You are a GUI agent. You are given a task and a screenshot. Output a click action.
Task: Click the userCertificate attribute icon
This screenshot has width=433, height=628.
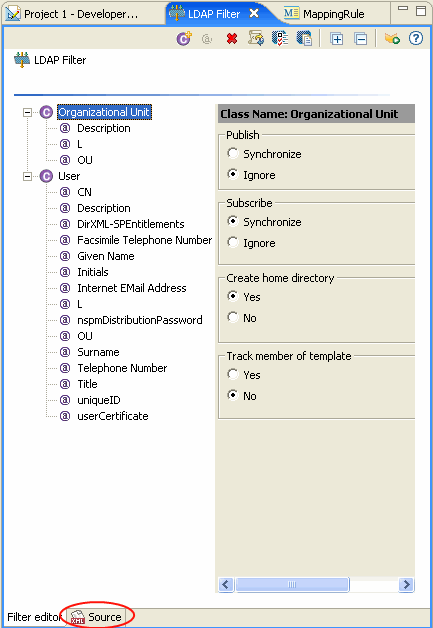pos(65,417)
